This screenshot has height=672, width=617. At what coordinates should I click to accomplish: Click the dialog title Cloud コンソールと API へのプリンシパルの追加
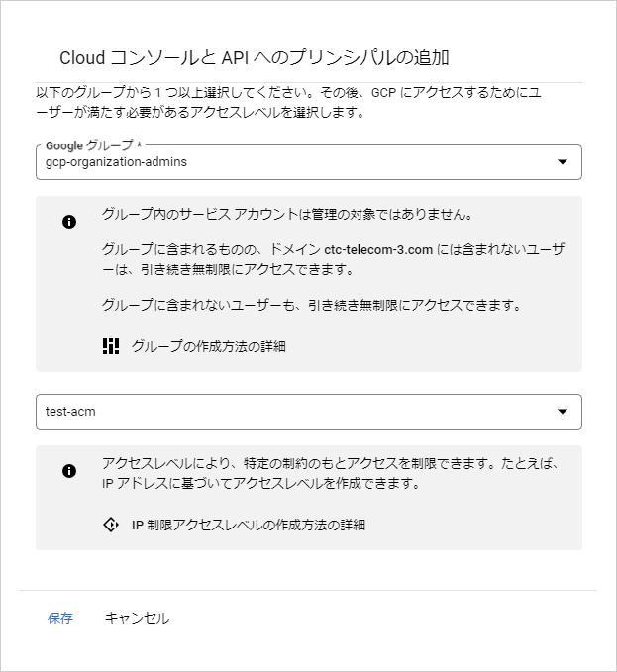[255, 57]
